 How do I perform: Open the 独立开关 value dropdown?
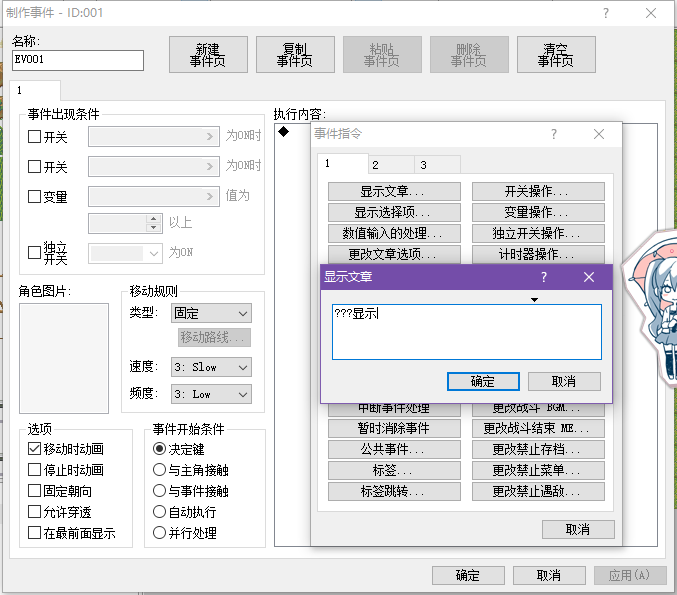tap(125, 253)
